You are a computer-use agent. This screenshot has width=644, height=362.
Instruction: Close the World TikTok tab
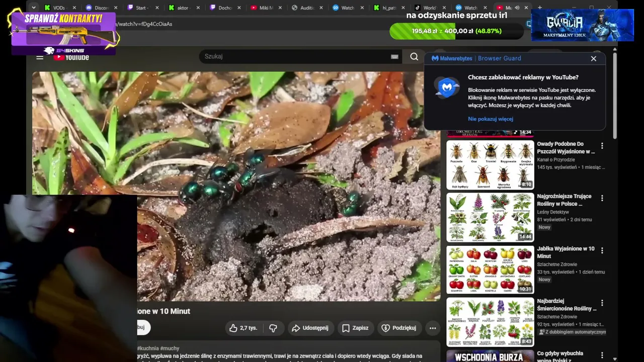click(444, 8)
